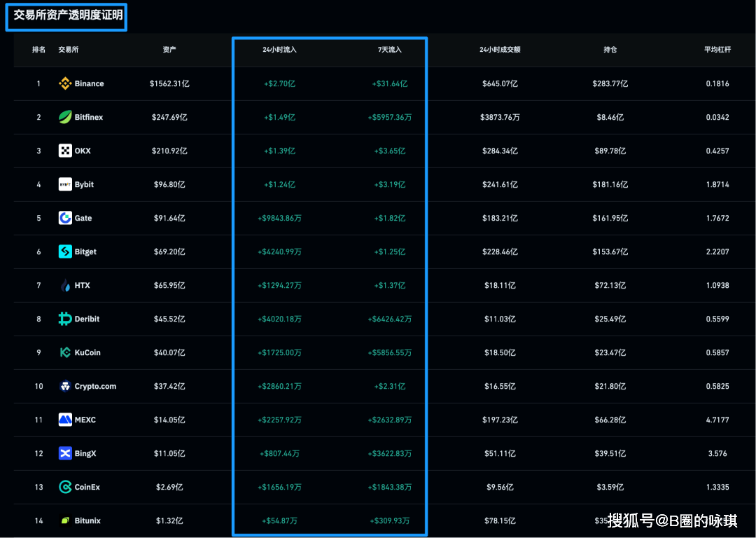
Task: Open the CoinEx exchange name link
Action: pos(87,487)
